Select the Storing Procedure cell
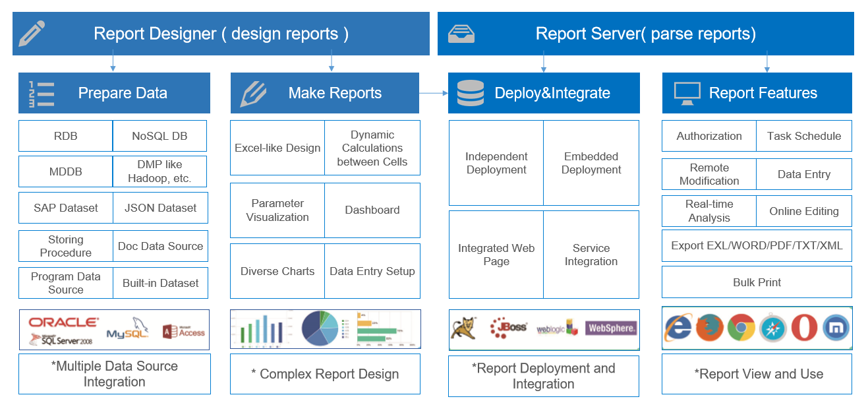 coord(66,246)
